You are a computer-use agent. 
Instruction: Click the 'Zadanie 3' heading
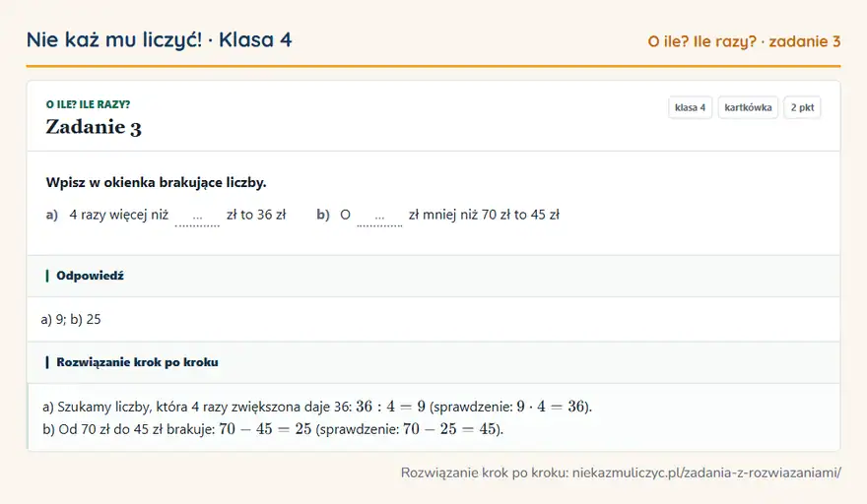pos(94,127)
